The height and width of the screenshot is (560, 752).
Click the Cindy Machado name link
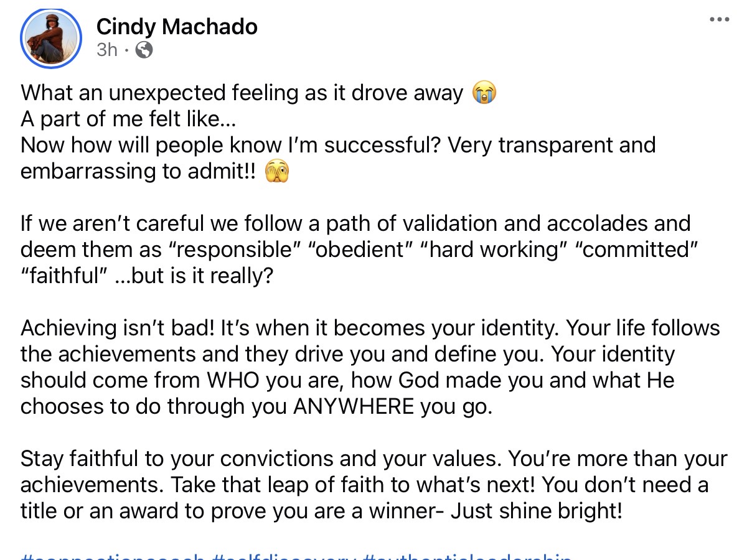pyautogui.click(x=177, y=27)
